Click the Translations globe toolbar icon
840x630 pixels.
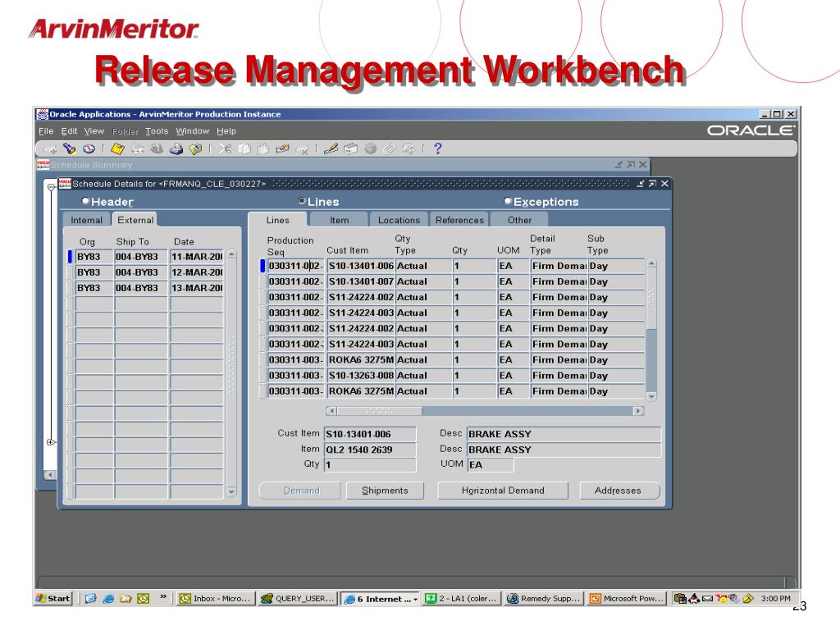click(x=370, y=148)
